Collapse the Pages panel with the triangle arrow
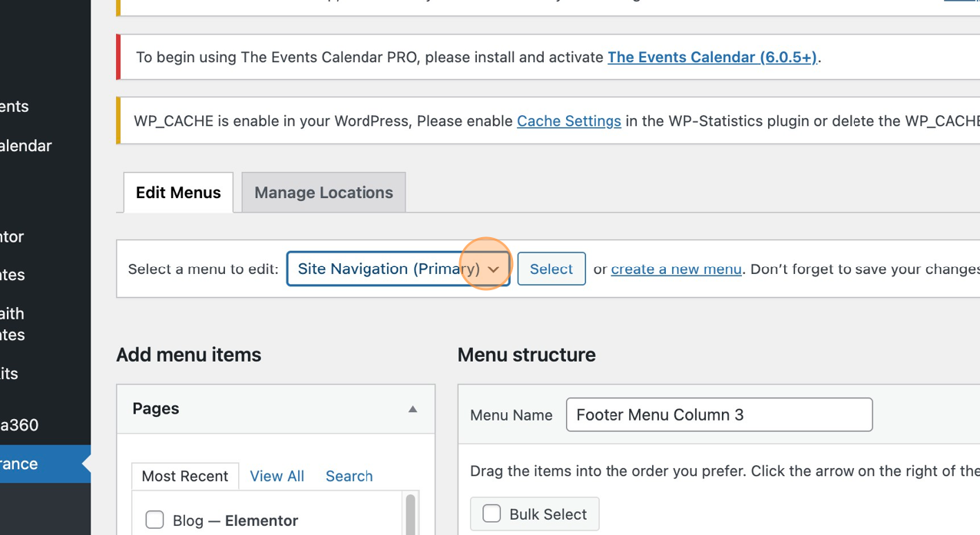The height and width of the screenshot is (535, 980). pyautogui.click(x=412, y=409)
